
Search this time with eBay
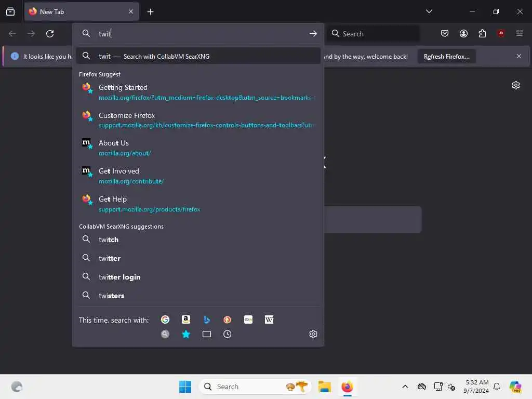click(248, 320)
